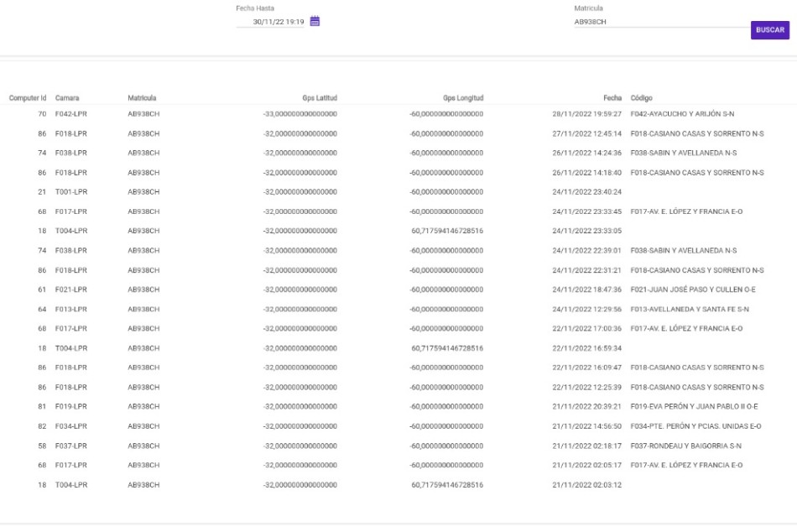
Task: Select F037-RONDEAU Y BAIGORRIA S-N row
Action: pyautogui.click(x=685, y=446)
